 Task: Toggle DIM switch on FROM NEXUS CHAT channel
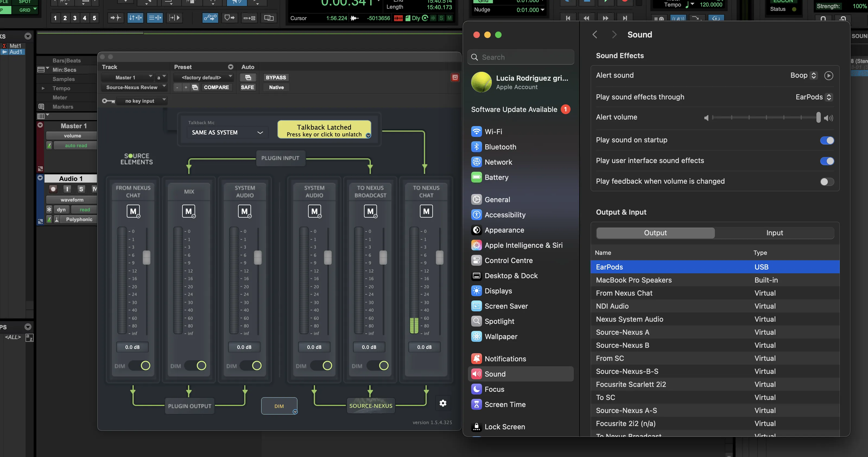click(x=140, y=366)
